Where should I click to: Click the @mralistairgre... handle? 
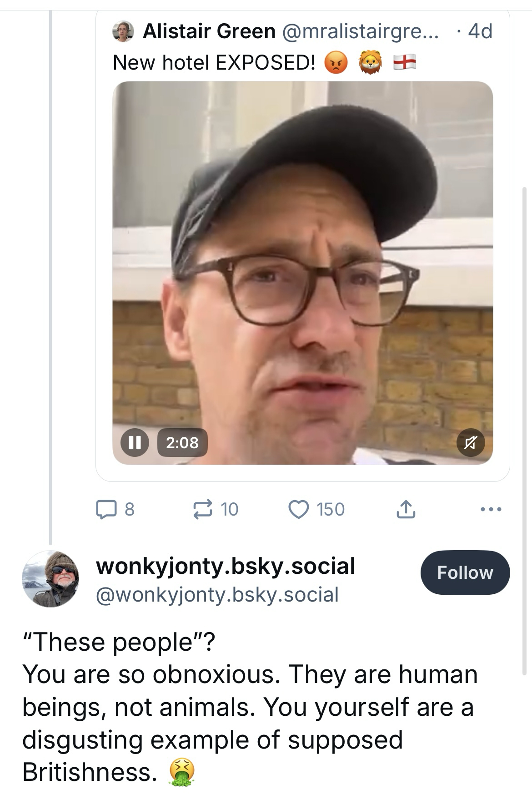coord(360,31)
